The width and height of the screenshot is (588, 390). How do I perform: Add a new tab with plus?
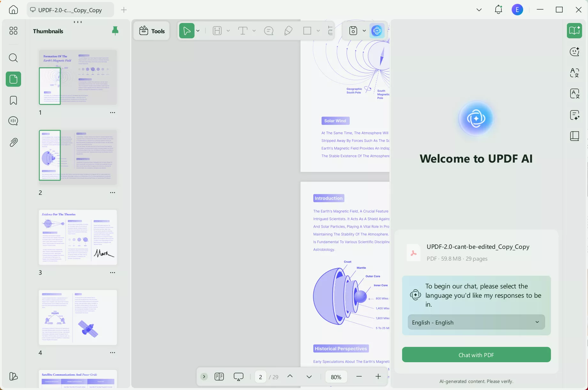click(124, 10)
